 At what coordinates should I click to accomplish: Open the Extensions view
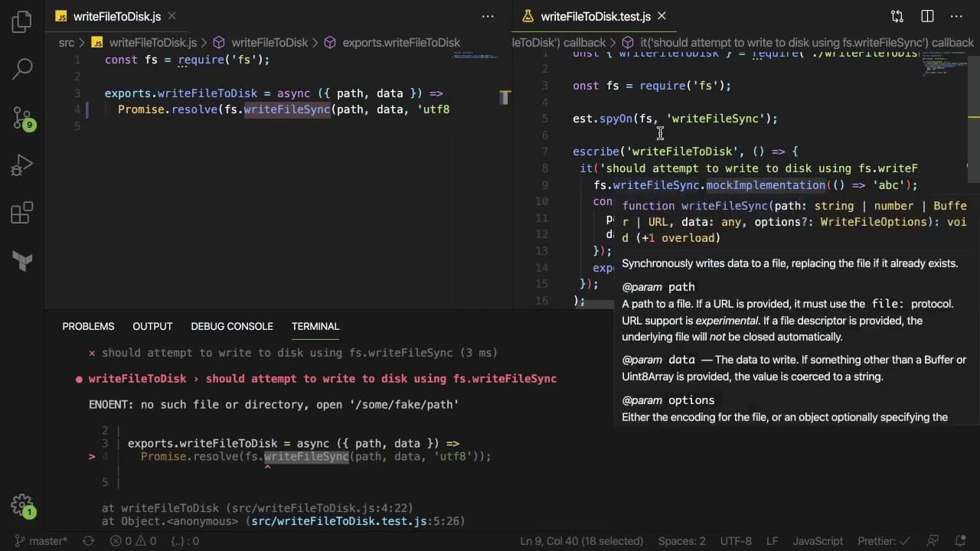pyautogui.click(x=22, y=214)
